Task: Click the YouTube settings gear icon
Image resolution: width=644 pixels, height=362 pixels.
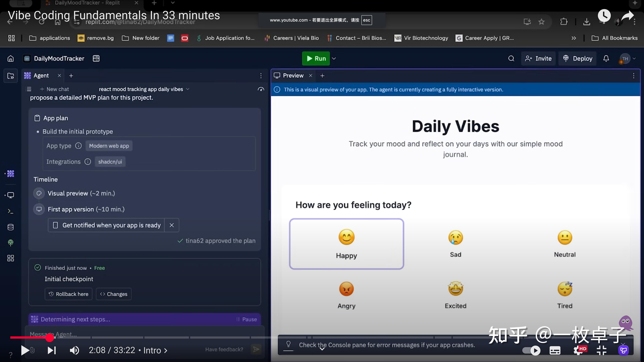Action: coord(578,350)
